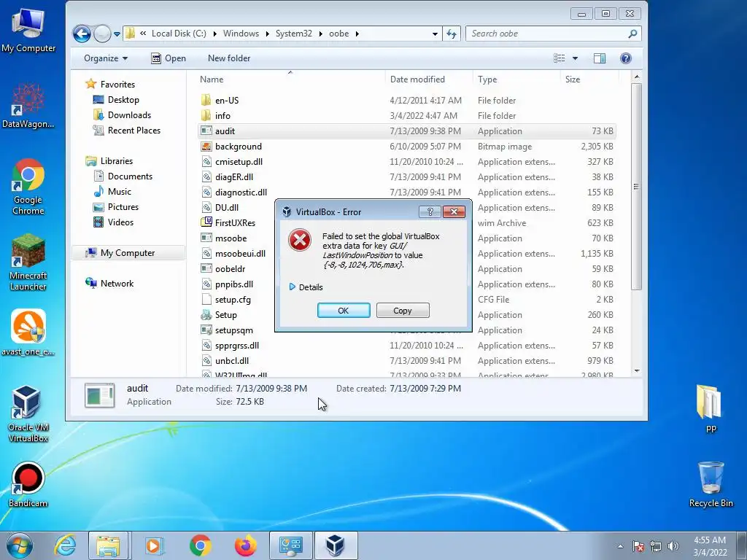Open the view options dropdown arrow
Viewport: 747px width, 560px height.
tap(575, 58)
